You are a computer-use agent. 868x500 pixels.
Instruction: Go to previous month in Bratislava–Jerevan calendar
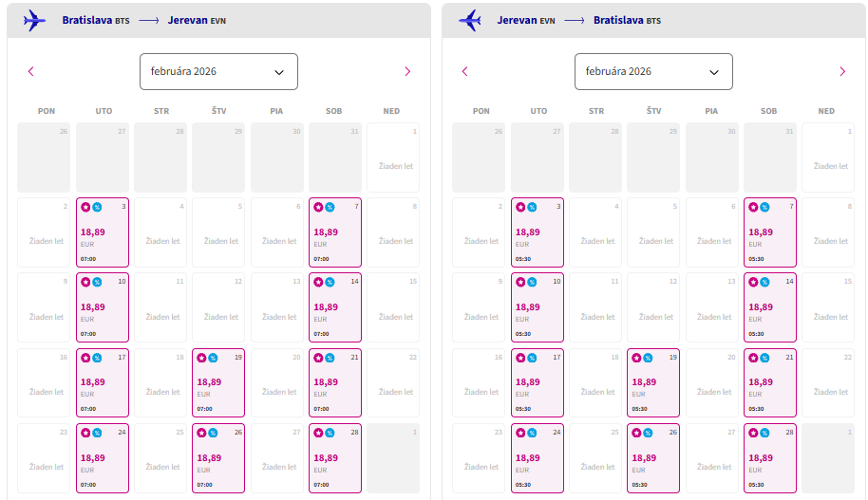(30, 71)
